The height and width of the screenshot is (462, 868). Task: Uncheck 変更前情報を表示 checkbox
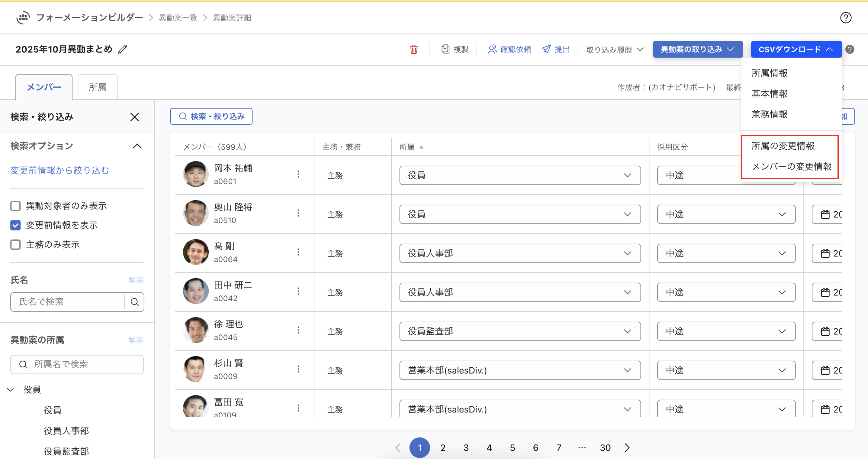pos(15,225)
